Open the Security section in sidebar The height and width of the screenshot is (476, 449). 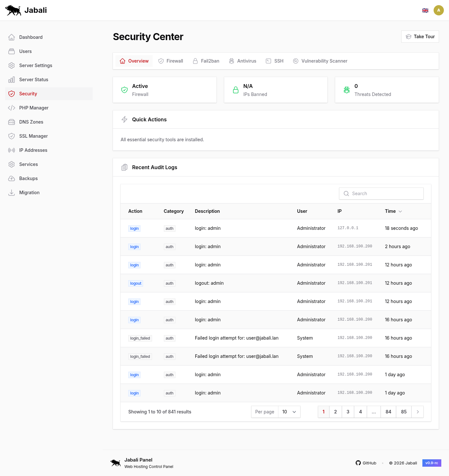pos(28,93)
